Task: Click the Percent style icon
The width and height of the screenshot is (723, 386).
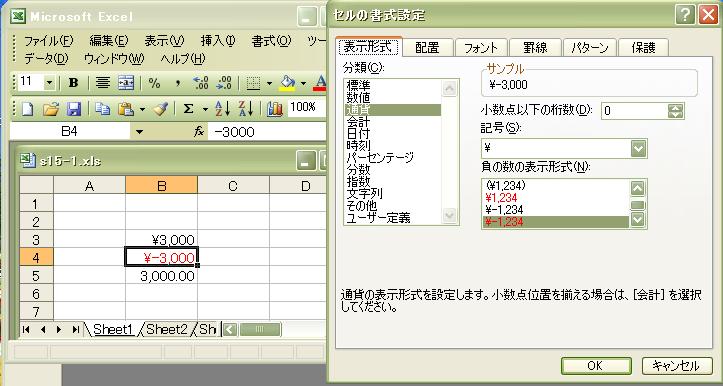Action: 154,83
